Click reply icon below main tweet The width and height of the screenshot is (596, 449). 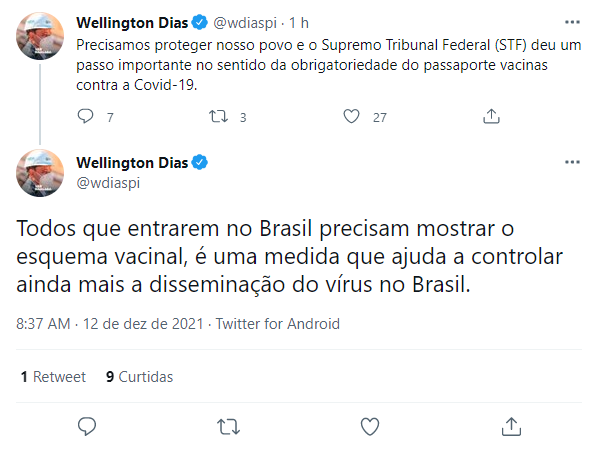coord(87,426)
